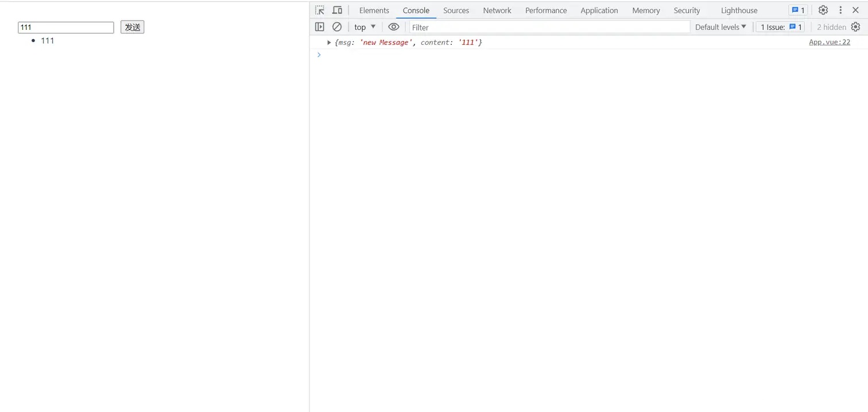The width and height of the screenshot is (868, 412).
Task: Click the console Filter input field
Action: point(549,27)
